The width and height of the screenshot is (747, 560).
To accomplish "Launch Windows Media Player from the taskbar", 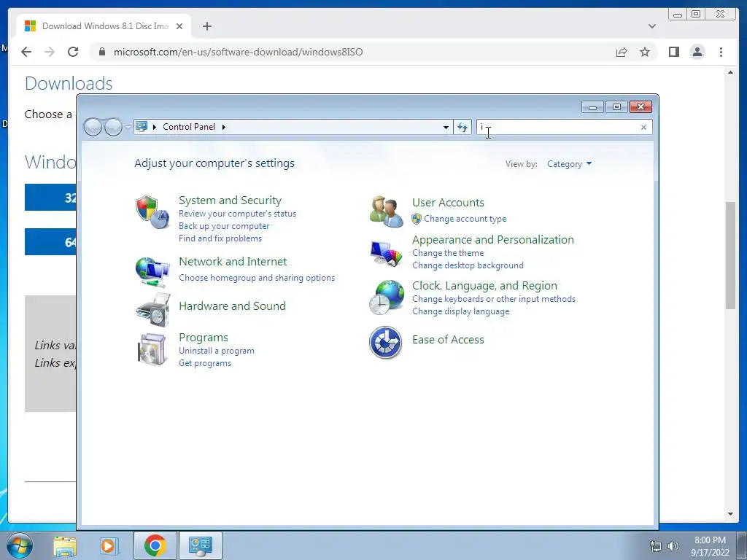I will coord(108,545).
